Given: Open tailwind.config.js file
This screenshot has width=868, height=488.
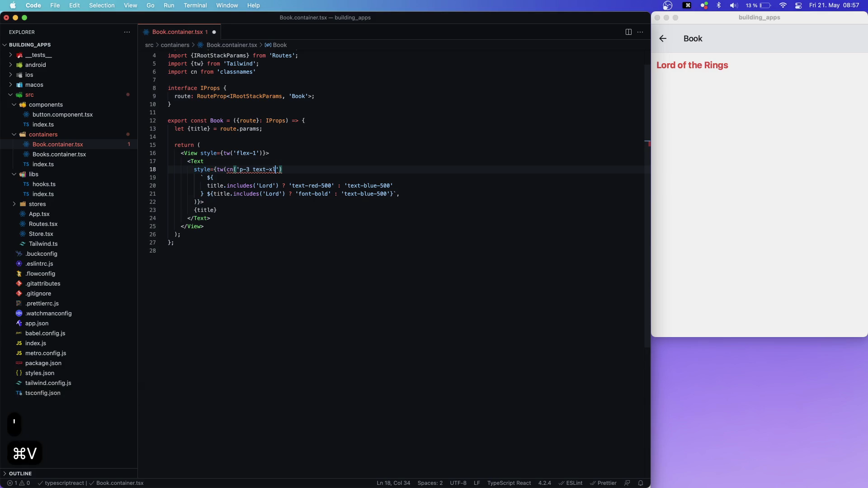Looking at the screenshot, I should coord(48,383).
